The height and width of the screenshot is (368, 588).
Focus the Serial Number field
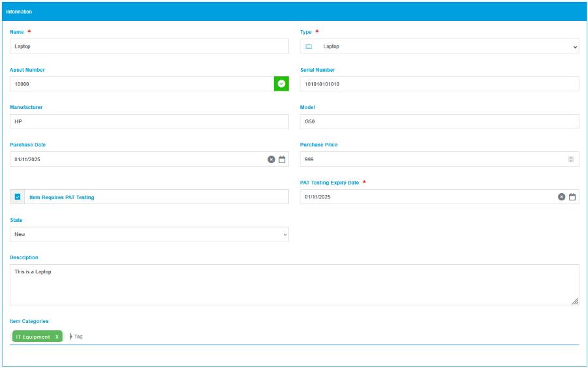439,84
